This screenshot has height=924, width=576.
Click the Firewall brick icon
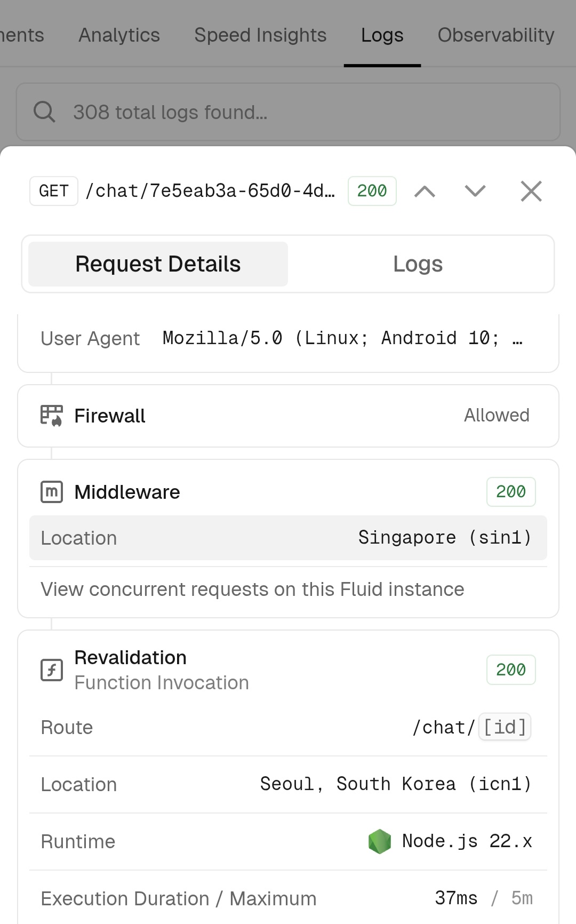tap(52, 416)
